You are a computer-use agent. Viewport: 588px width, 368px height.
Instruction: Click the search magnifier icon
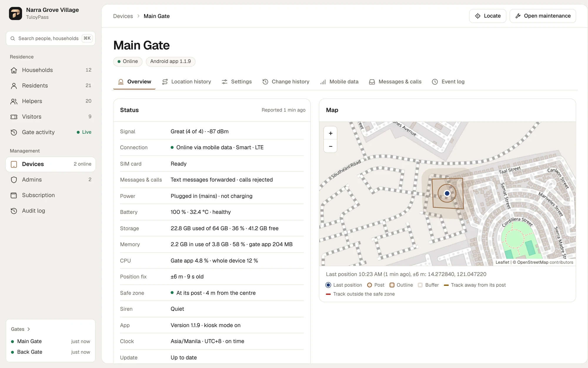(x=13, y=39)
